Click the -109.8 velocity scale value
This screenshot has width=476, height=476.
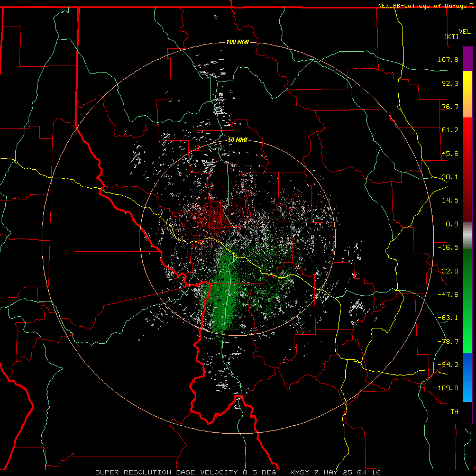coord(446,388)
